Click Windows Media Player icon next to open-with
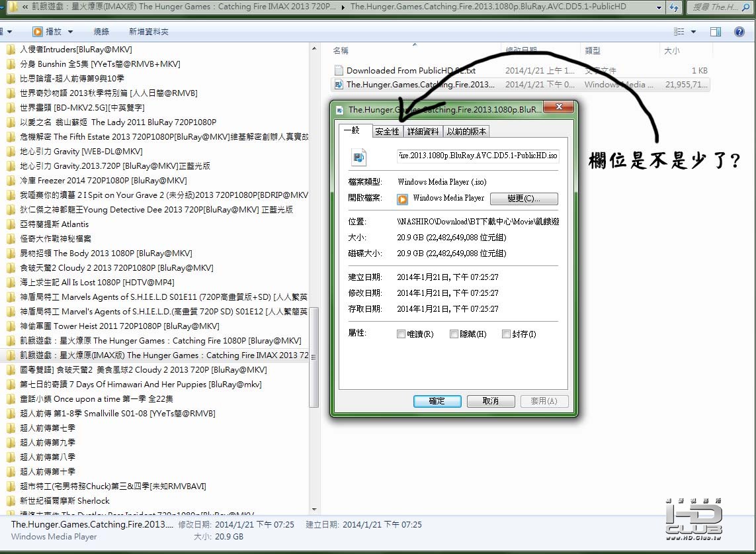This screenshot has height=554, width=756. [403, 199]
